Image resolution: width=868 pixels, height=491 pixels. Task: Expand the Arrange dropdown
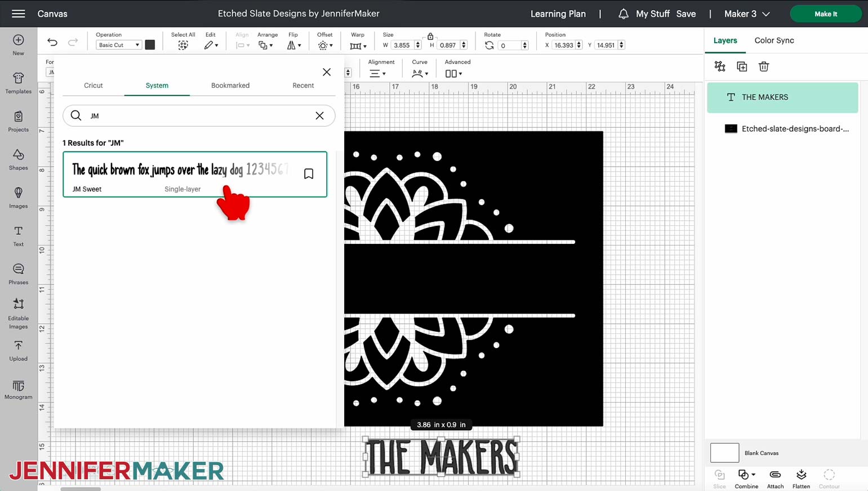click(x=265, y=45)
